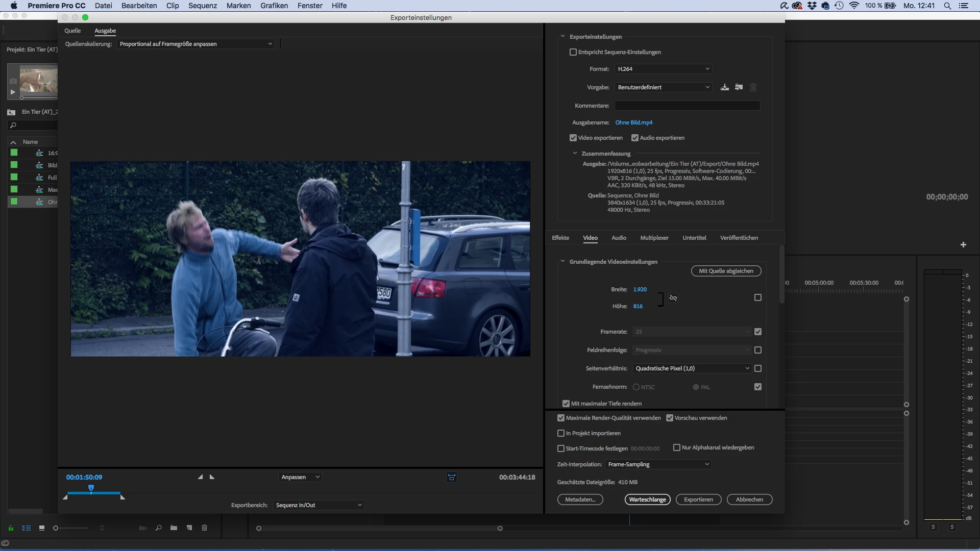Viewport: 980px width, 551px height.
Task: Toggle the width-height link icon
Action: (x=673, y=298)
